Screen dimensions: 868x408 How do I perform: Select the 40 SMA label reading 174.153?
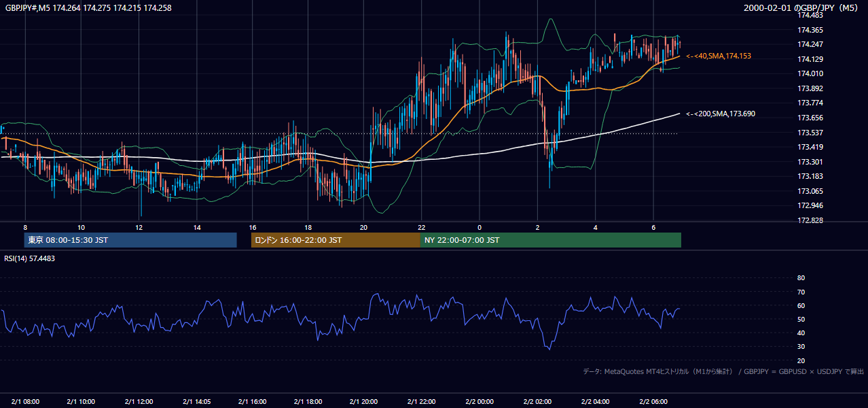pos(719,56)
